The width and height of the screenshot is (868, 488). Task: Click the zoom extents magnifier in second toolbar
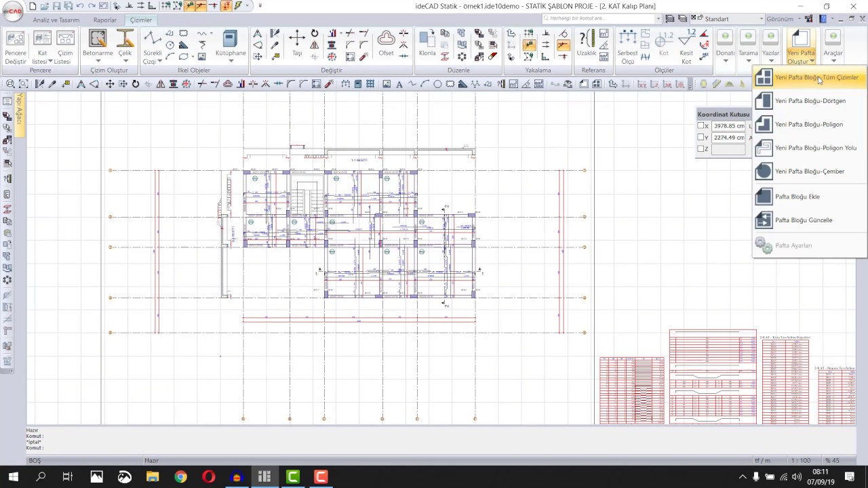coord(23,84)
